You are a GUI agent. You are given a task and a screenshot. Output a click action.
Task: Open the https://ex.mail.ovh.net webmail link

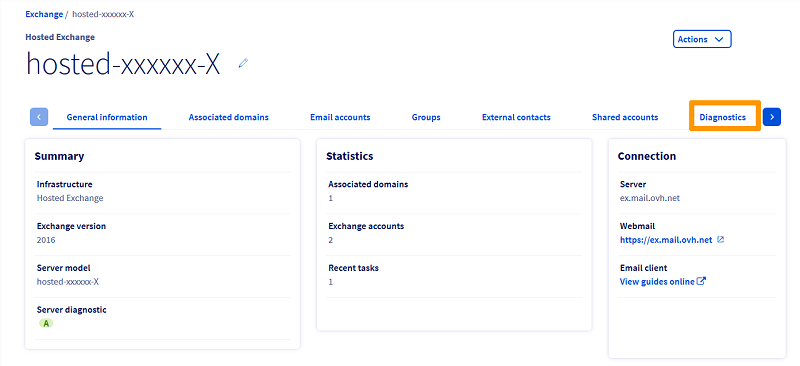coord(666,240)
